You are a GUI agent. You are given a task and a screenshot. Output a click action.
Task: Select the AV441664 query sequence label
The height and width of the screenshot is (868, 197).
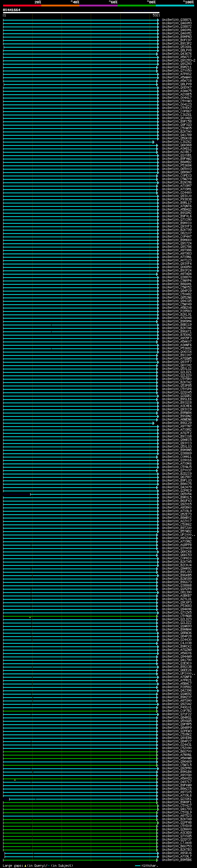(x=11, y=10)
